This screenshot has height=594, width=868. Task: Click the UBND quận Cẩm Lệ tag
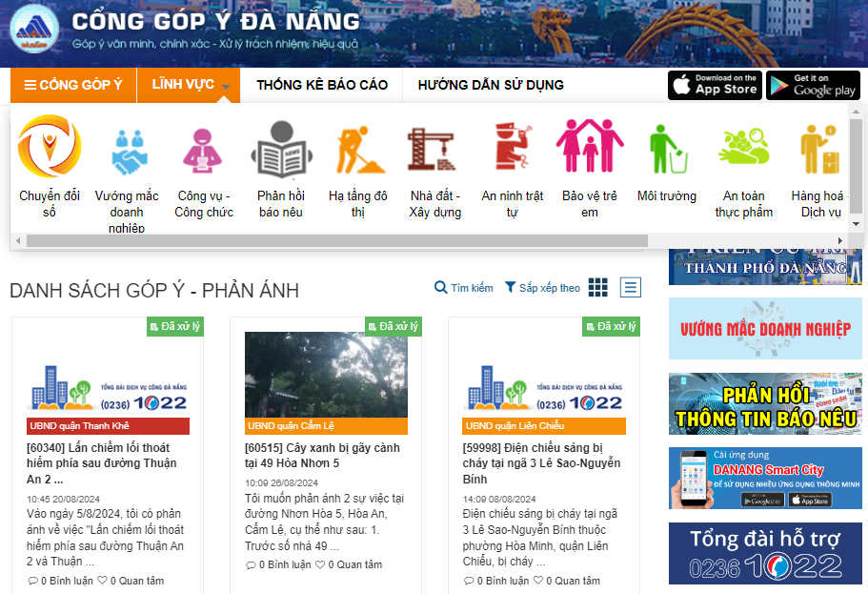click(326, 426)
